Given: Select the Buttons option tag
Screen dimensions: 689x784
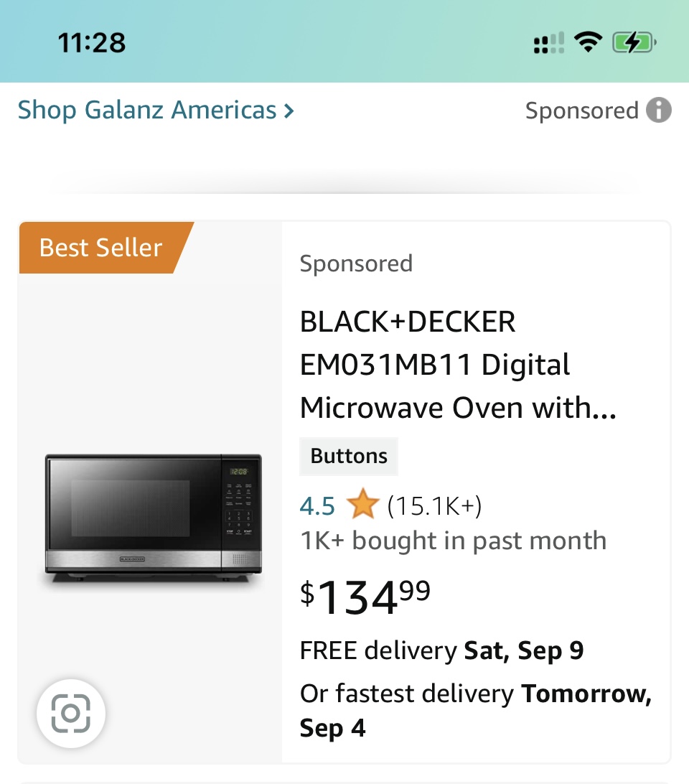Looking at the screenshot, I should tap(349, 456).
